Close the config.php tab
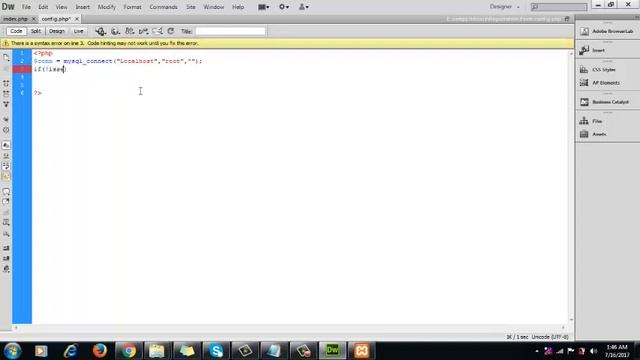Screen dimensions: 640x360 click(77, 19)
